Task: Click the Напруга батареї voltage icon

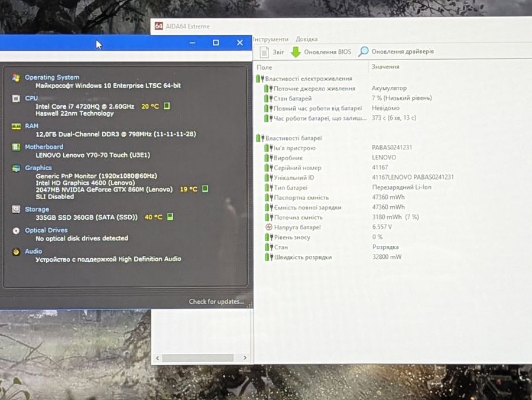Action: point(269,227)
